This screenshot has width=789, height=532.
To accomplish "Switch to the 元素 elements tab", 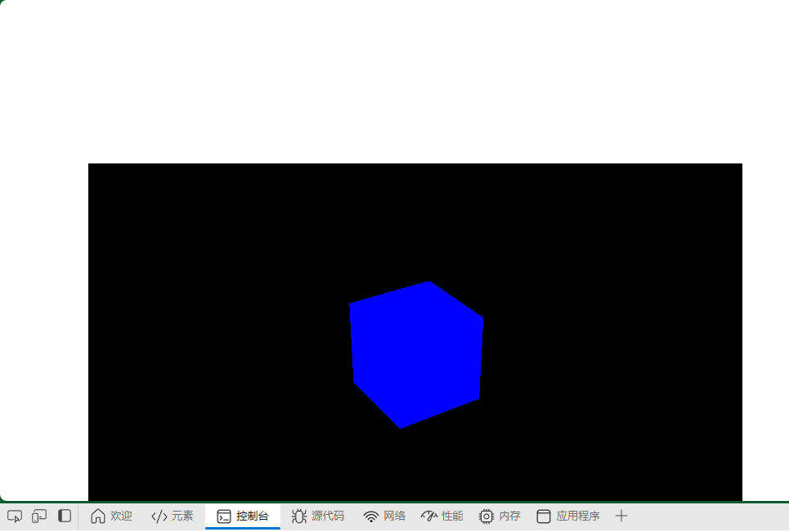I will pyautogui.click(x=172, y=516).
